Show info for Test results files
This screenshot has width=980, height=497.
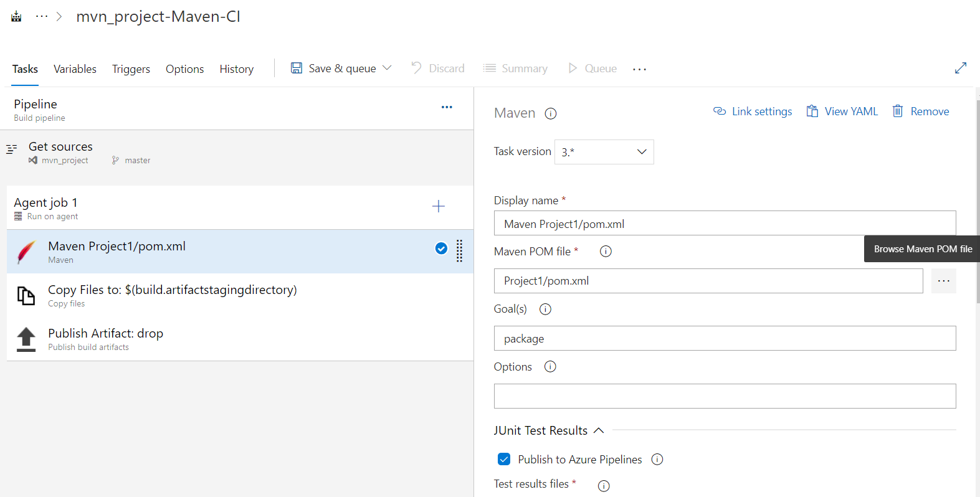[x=604, y=486]
